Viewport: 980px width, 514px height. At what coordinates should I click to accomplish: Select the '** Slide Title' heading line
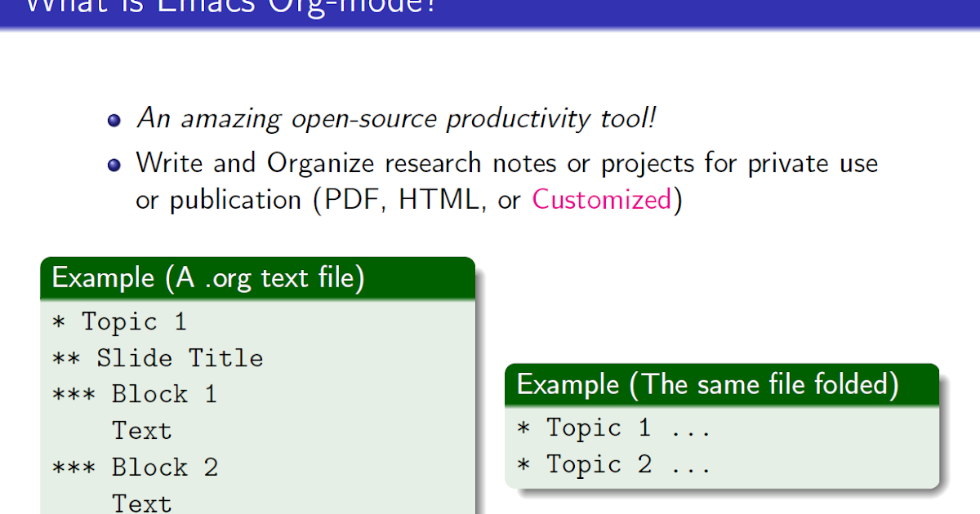(x=158, y=358)
